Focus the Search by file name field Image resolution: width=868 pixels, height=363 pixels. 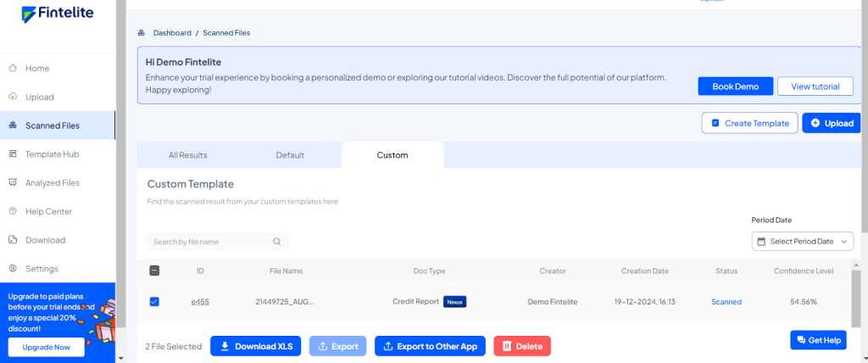click(208, 242)
